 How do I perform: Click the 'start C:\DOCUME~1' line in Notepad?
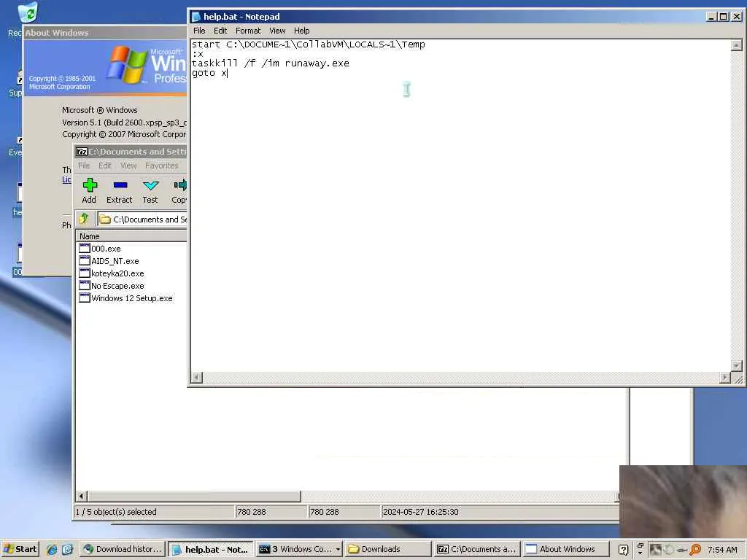(x=309, y=44)
